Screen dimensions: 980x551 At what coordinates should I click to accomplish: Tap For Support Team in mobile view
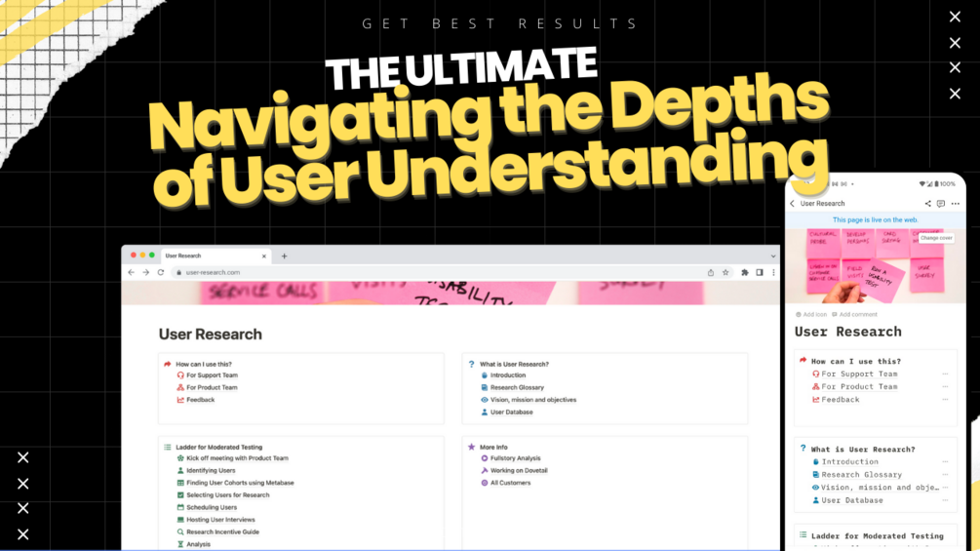859,374
